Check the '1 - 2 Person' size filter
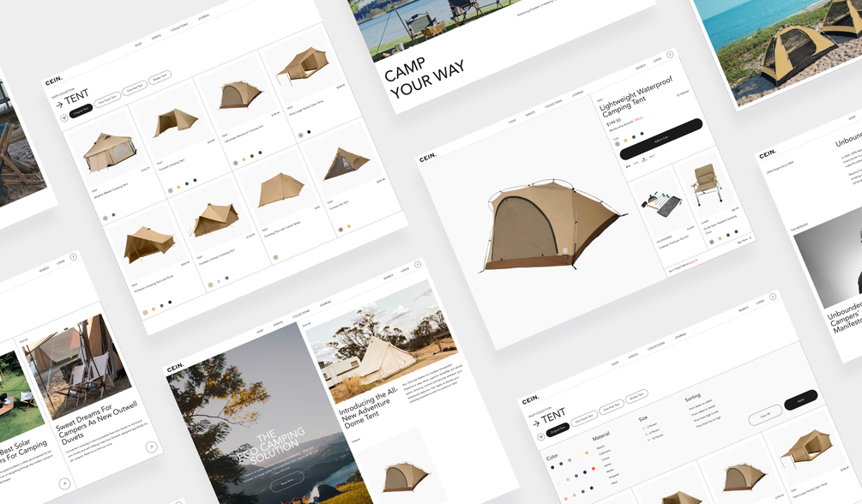Image resolution: width=862 pixels, height=504 pixels. [x=650, y=427]
